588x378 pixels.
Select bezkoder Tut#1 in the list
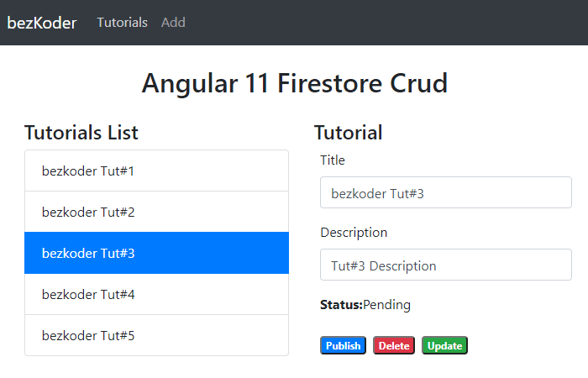(x=157, y=171)
